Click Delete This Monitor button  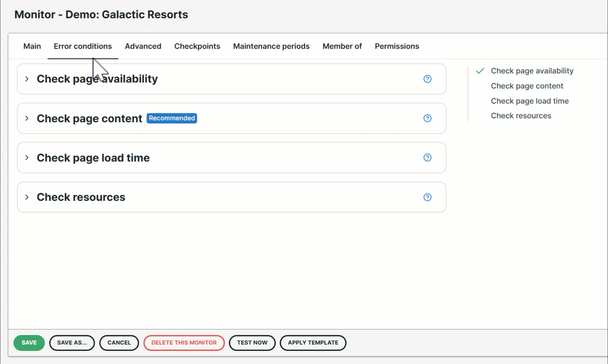pos(184,343)
